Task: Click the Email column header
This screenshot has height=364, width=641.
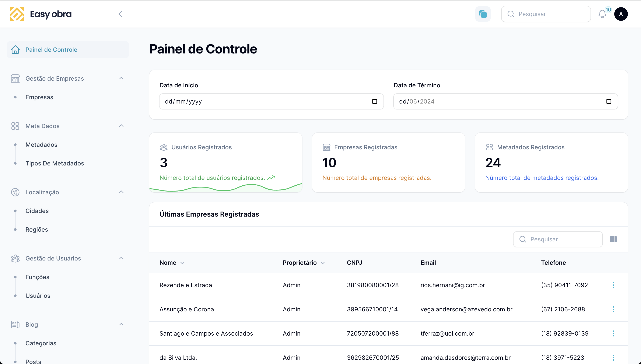Action: tap(428, 263)
